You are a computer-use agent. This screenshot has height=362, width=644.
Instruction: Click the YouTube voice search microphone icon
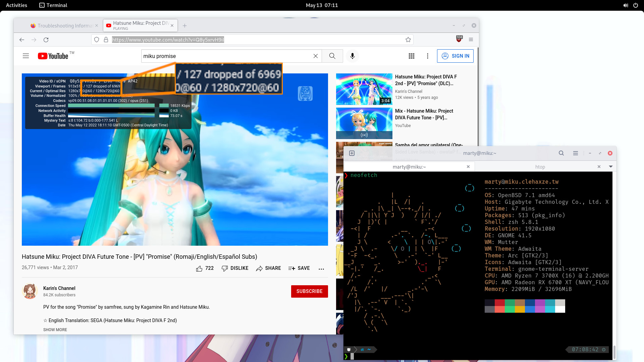(x=352, y=56)
